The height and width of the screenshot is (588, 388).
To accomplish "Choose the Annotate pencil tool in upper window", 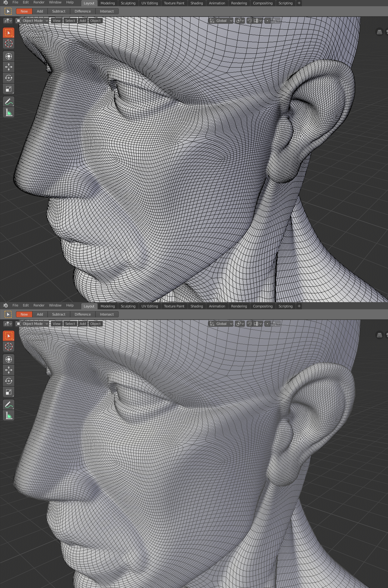I will tap(9, 102).
